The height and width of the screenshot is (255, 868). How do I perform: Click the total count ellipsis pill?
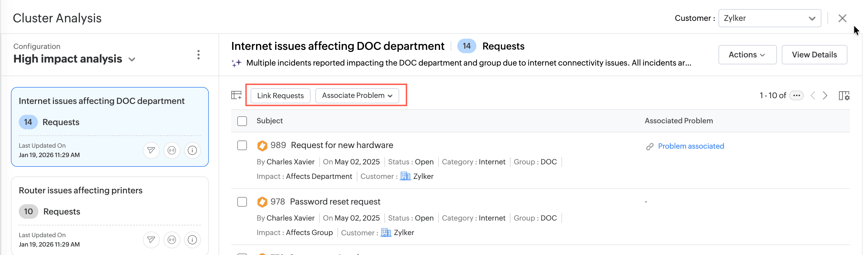tap(796, 95)
